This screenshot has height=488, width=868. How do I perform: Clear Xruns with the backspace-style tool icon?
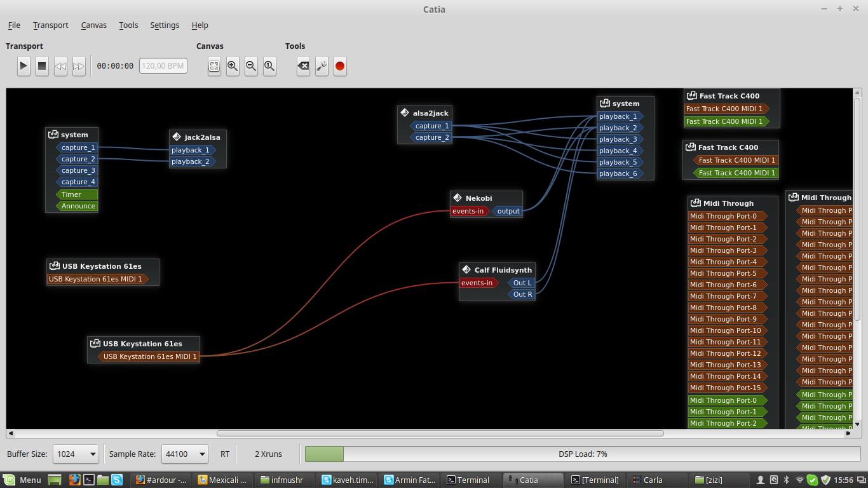coord(303,65)
